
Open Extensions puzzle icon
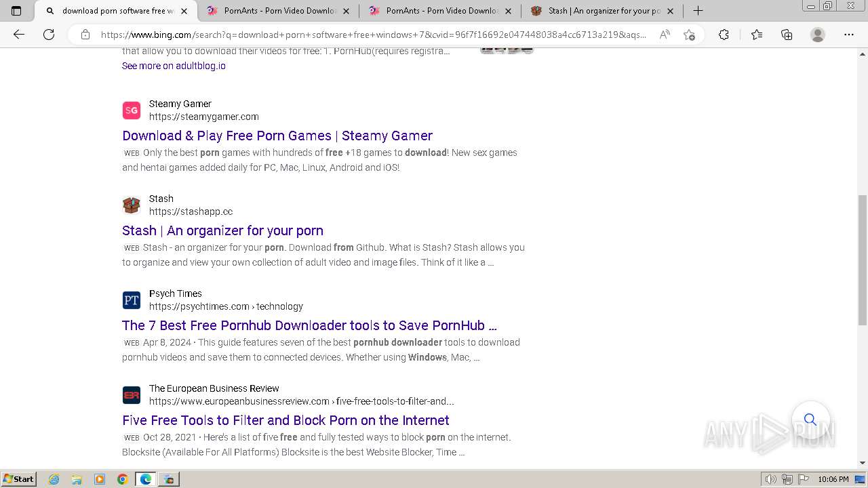[x=724, y=35]
